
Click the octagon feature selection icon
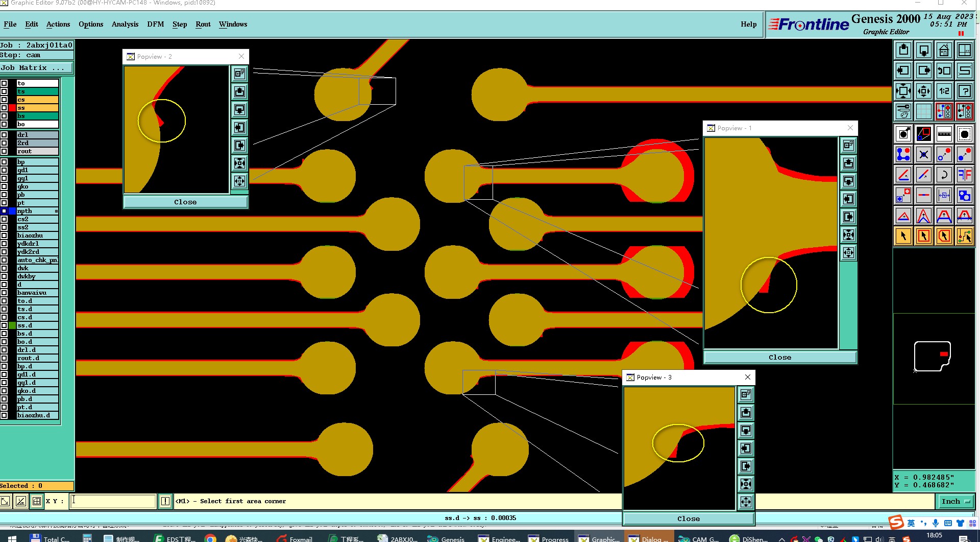point(965,134)
